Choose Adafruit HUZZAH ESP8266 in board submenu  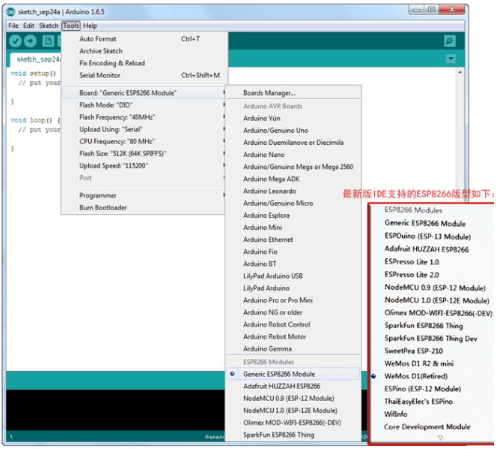(293, 386)
